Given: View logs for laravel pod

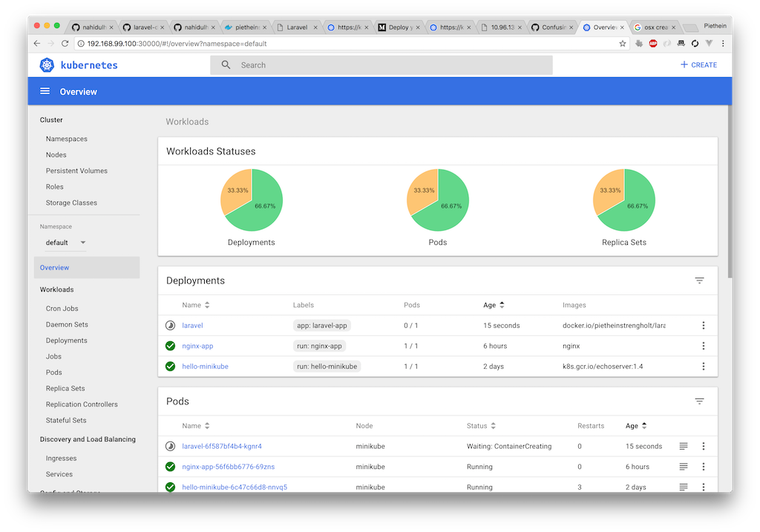Looking at the screenshot, I should (x=684, y=447).
